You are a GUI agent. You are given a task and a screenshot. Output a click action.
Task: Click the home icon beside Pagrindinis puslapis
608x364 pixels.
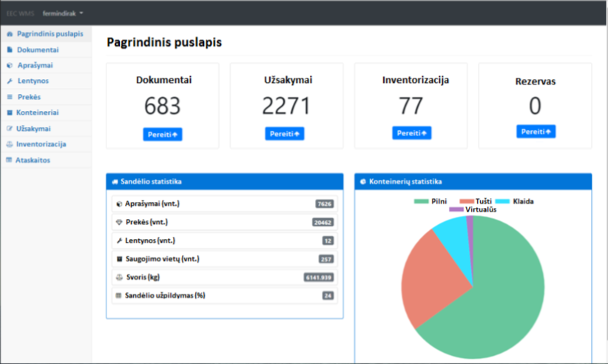[x=10, y=34]
